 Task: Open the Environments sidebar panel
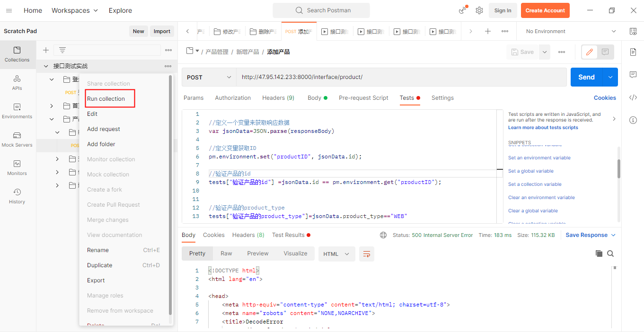pyautogui.click(x=17, y=111)
